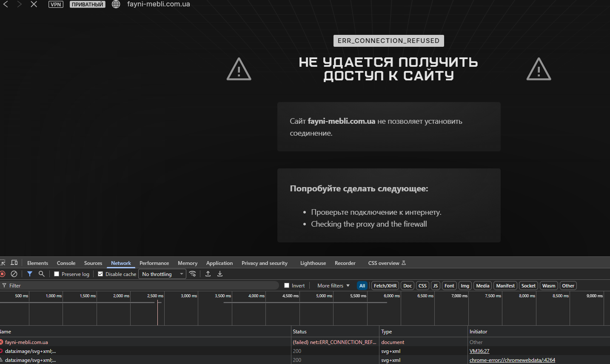Filter by Doc requests
610x364 pixels.
point(408,286)
